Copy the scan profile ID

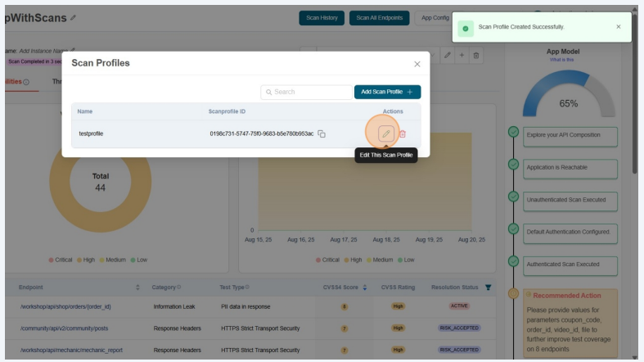[322, 133]
